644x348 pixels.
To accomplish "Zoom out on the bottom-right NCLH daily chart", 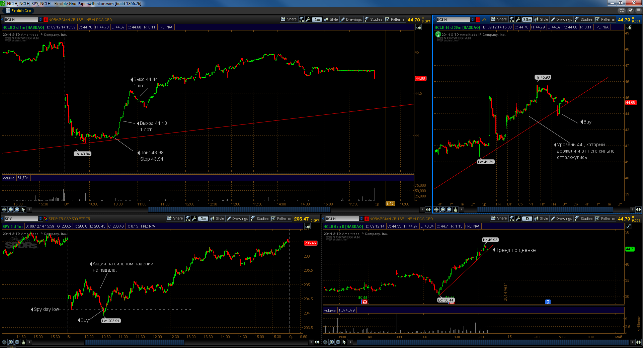I will pos(338,342).
